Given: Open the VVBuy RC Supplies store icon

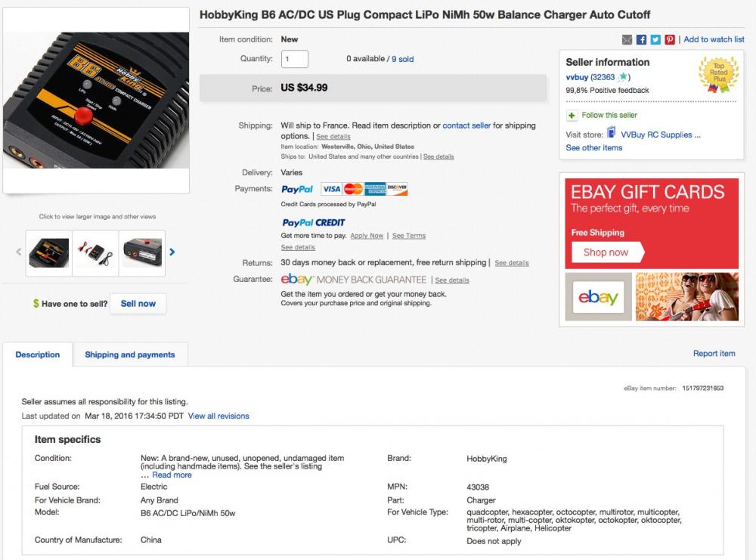Looking at the screenshot, I should point(612,132).
